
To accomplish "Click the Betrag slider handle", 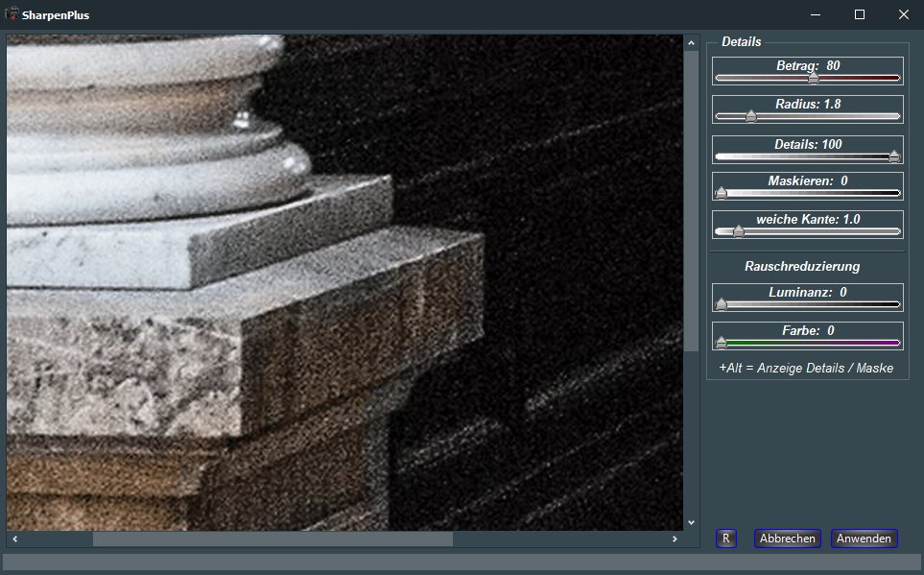I will (x=813, y=78).
